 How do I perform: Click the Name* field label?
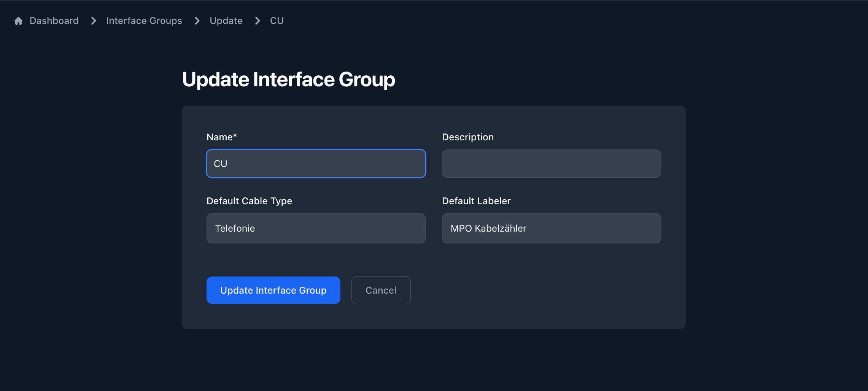[x=222, y=137]
